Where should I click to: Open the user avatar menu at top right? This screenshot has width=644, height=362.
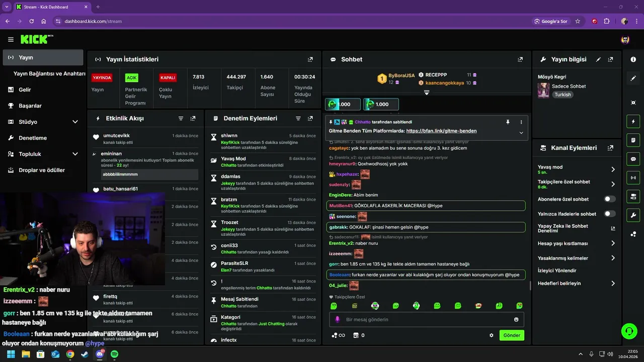coord(625,39)
